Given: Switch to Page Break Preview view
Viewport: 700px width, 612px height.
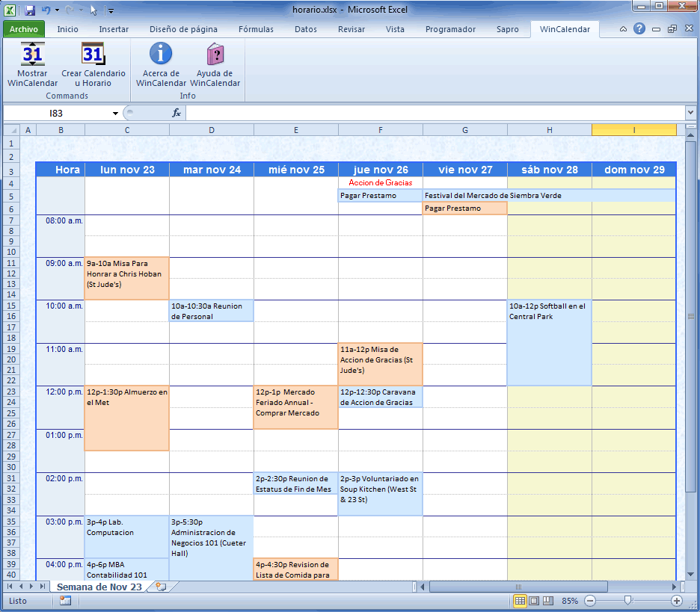Looking at the screenshot, I should (x=547, y=601).
